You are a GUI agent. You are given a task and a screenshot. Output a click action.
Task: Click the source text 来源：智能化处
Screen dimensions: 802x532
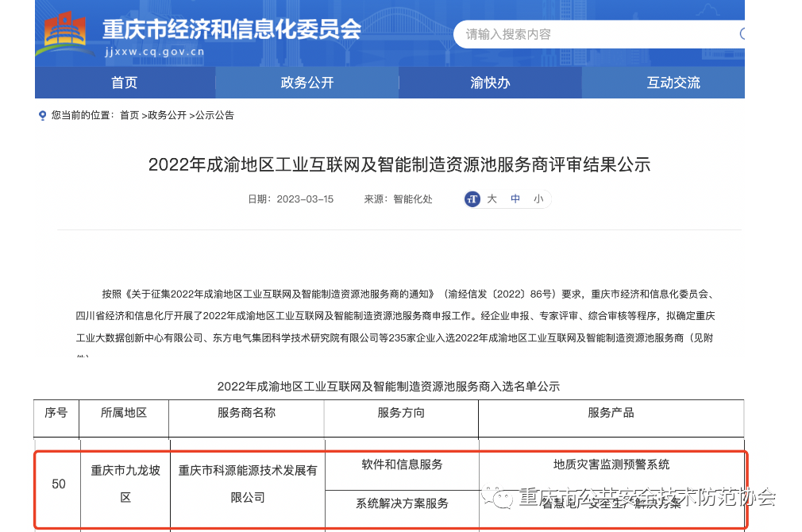coord(398,199)
